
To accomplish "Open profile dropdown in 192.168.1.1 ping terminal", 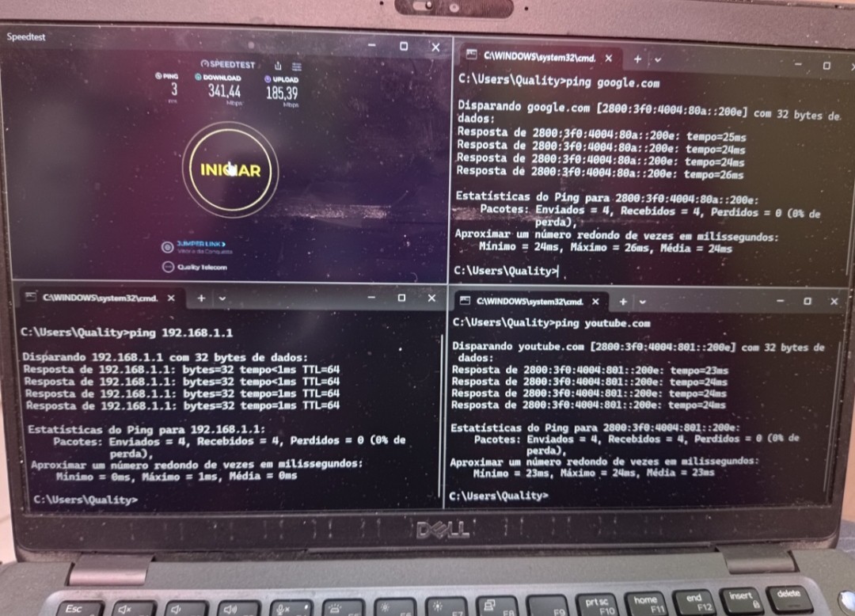I will [x=222, y=298].
